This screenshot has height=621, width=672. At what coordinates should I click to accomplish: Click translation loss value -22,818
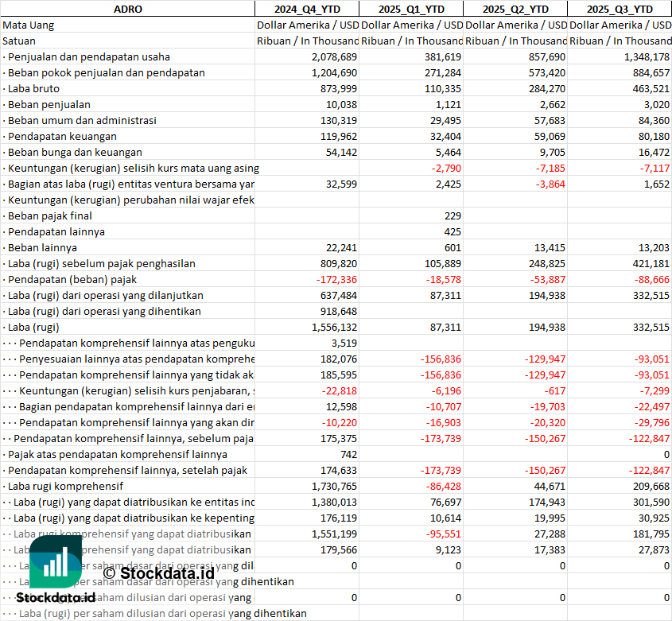[340, 390]
